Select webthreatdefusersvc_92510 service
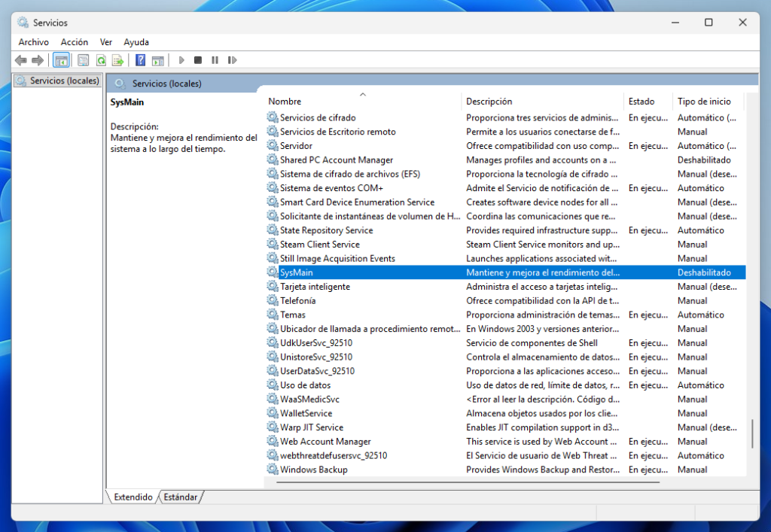 pos(506,455)
